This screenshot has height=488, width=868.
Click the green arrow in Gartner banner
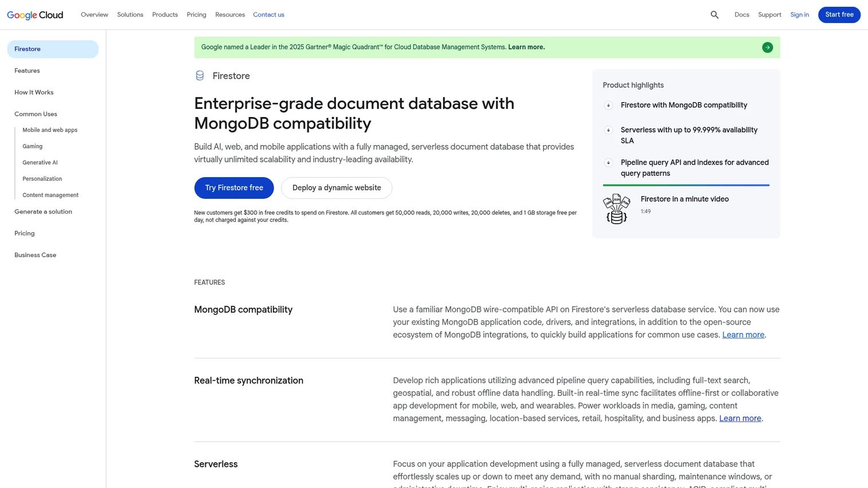point(767,48)
